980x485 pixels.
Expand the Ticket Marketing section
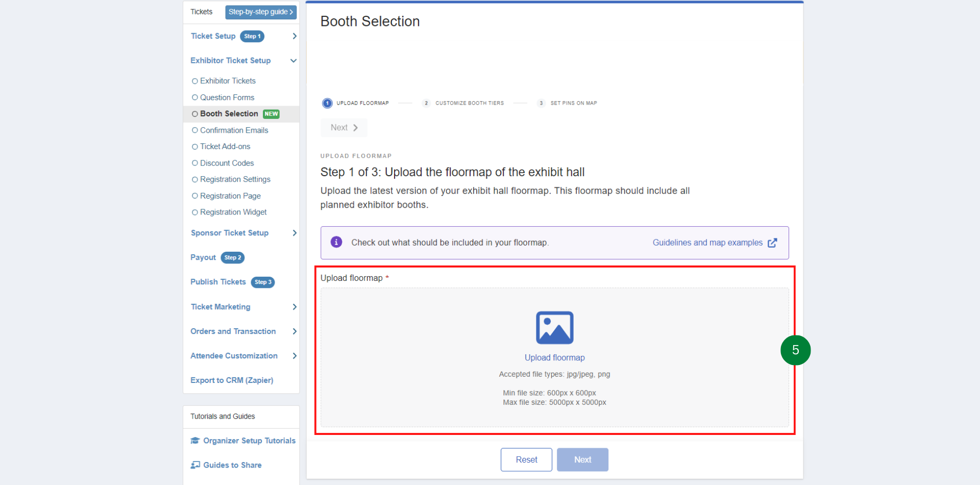tap(295, 307)
